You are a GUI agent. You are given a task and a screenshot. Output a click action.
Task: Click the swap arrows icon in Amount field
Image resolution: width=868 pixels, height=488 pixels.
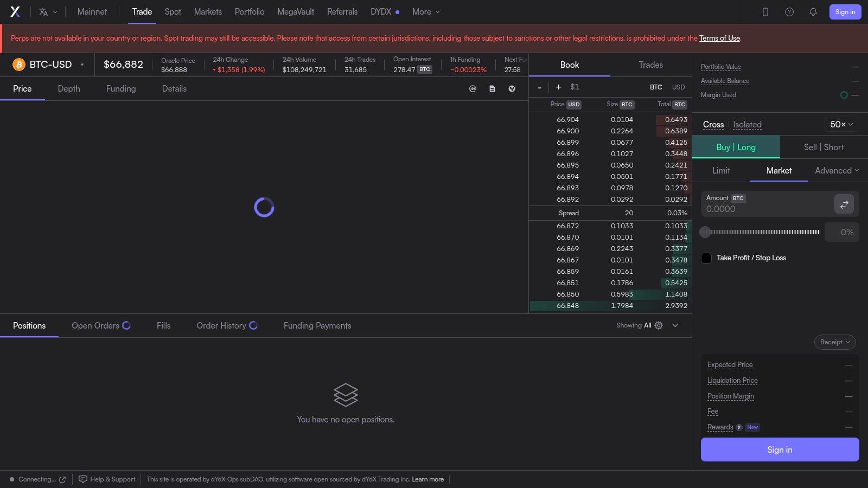tap(844, 204)
